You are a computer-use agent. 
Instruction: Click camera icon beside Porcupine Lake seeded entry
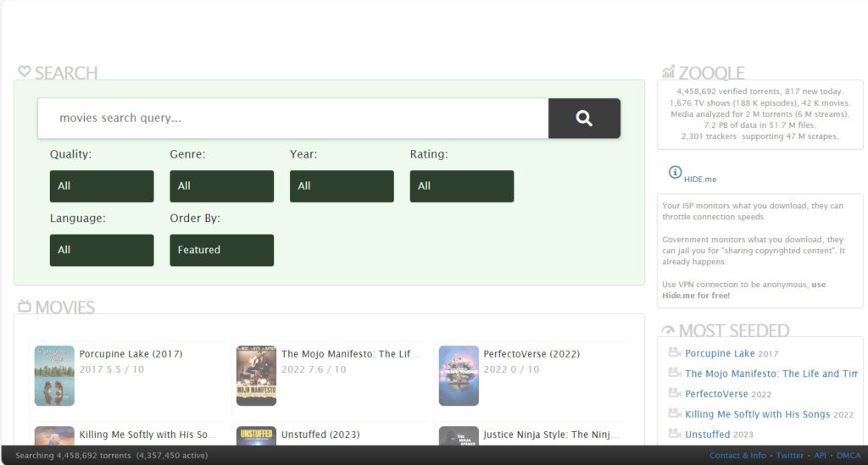[x=674, y=352]
